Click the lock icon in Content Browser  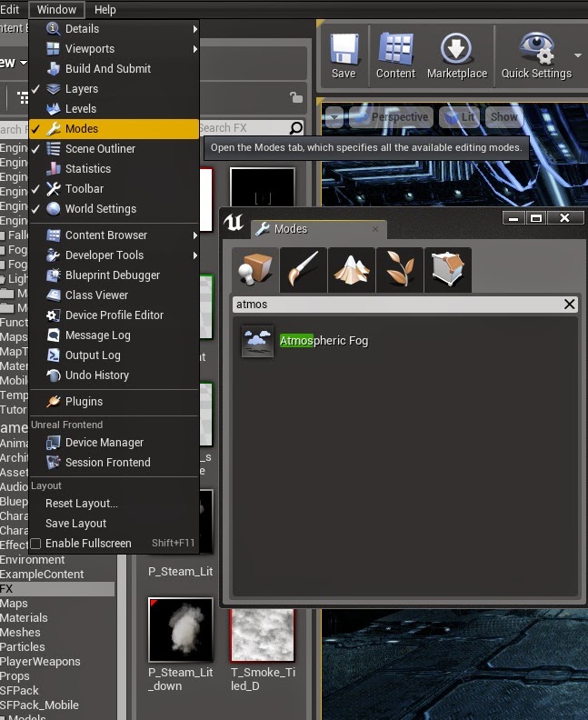(x=296, y=97)
